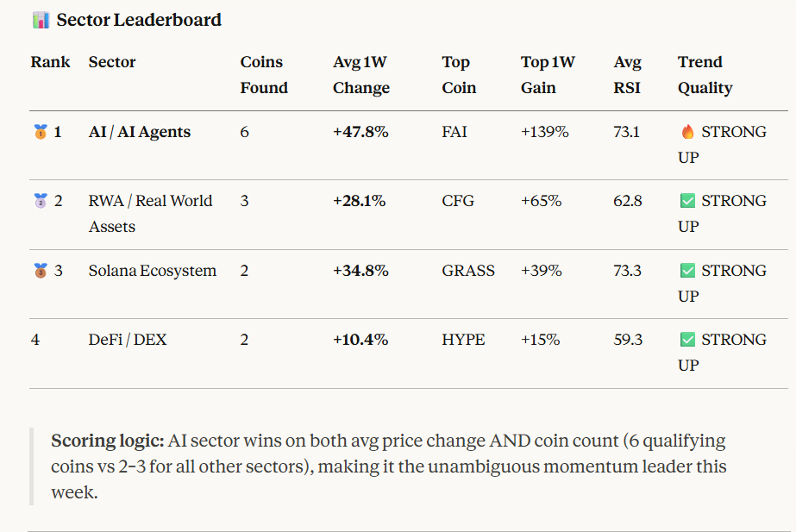This screenshot has height=532, width=796.
Task: Click the green checkmark in RWA row
Action: tap(687, 202)
